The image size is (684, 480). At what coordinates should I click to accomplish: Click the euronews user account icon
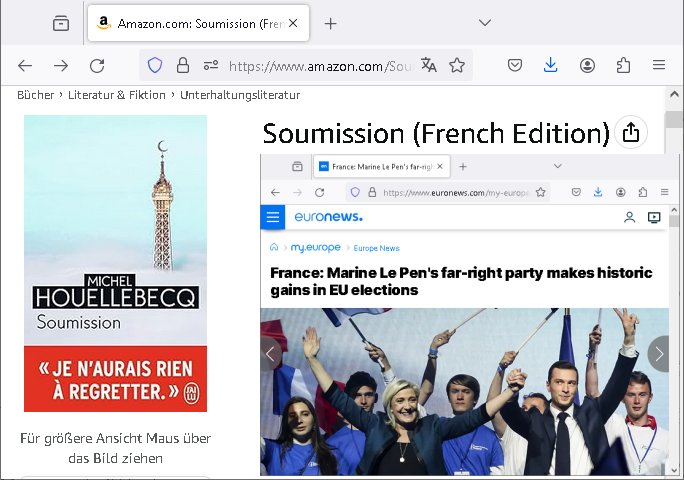[x=629, y=217]
